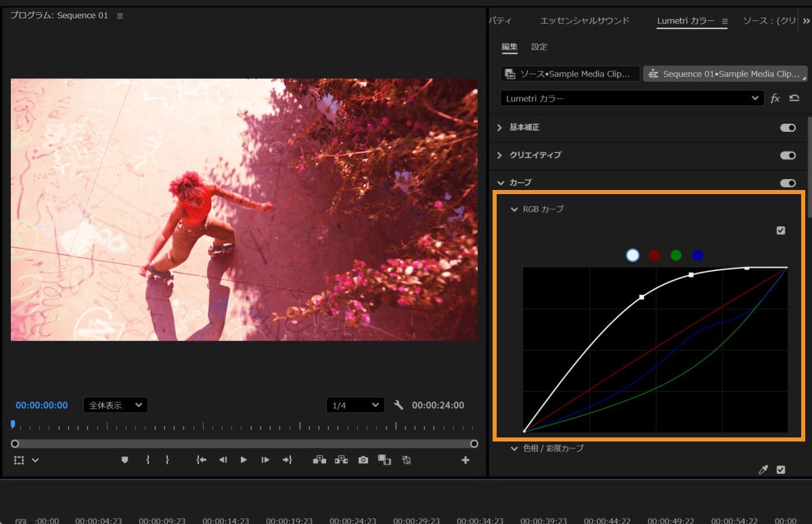Click the Add Marker icon

click(125, 460)
